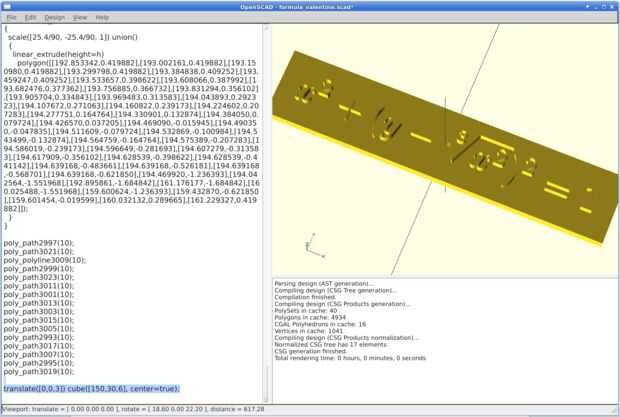This screenshot has height=417, width=620.
Task: Click the line starting polygon([[192.853342
Action: point(137,63)
